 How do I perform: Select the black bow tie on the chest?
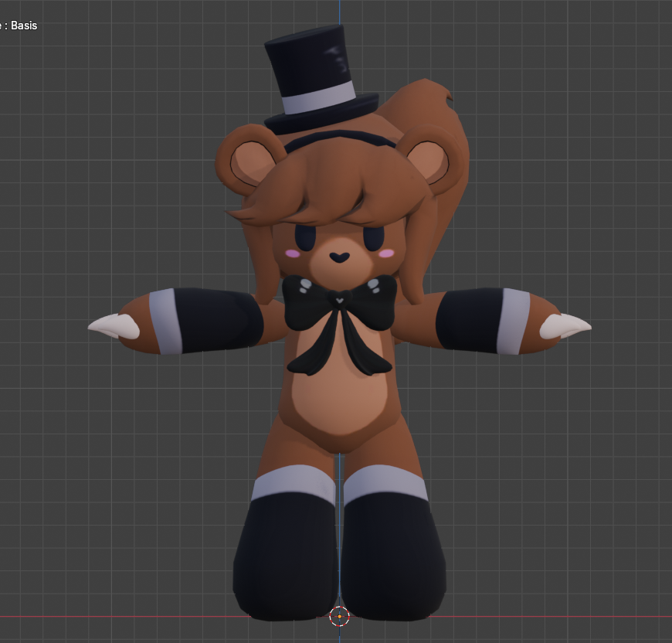[x=339, y=324]
